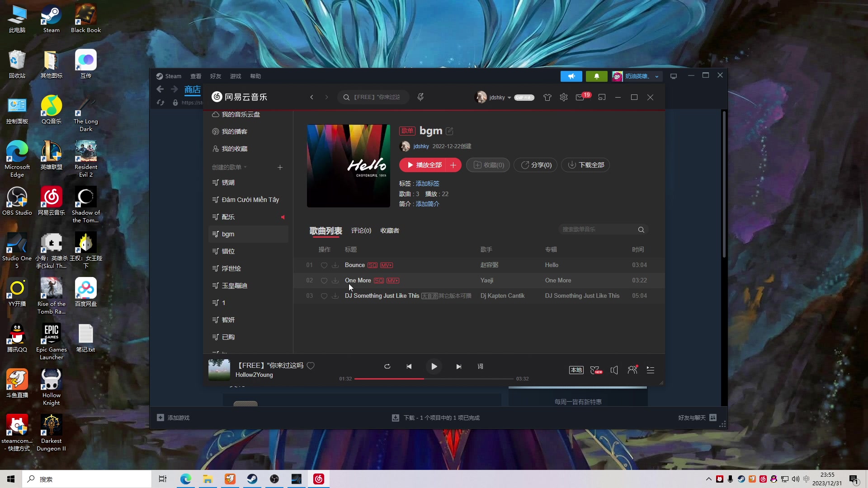Skip to next track
This screenshot has width=868, height=488.
click(458, 366)
